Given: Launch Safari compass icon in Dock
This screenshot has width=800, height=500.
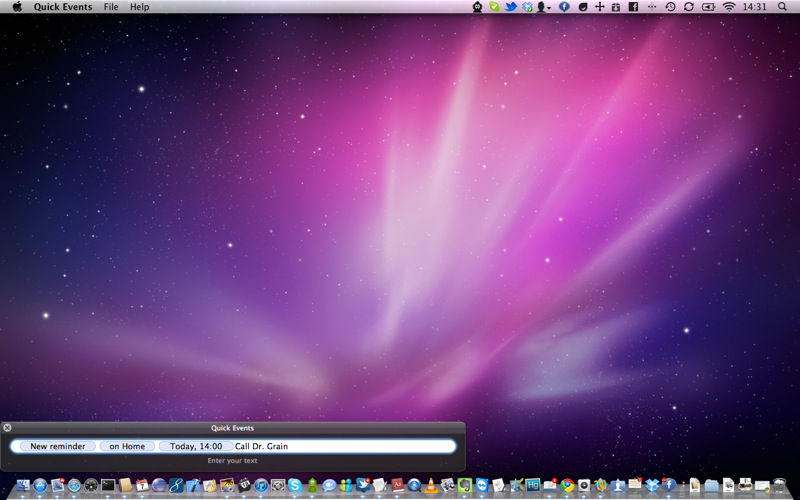Looking at the screenshot, I should (74, 485).
